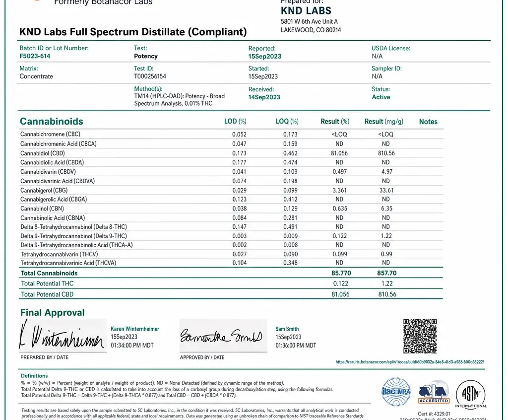
Task: Select the Cannabidiolic Acid (CBDA) row label
Action: [52, 162]
